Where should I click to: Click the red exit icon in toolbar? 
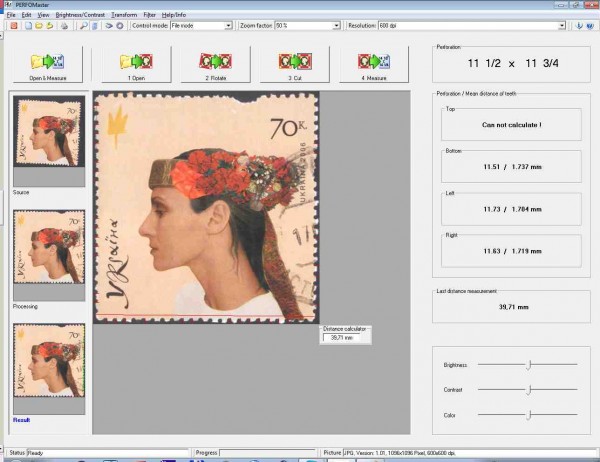14,26
